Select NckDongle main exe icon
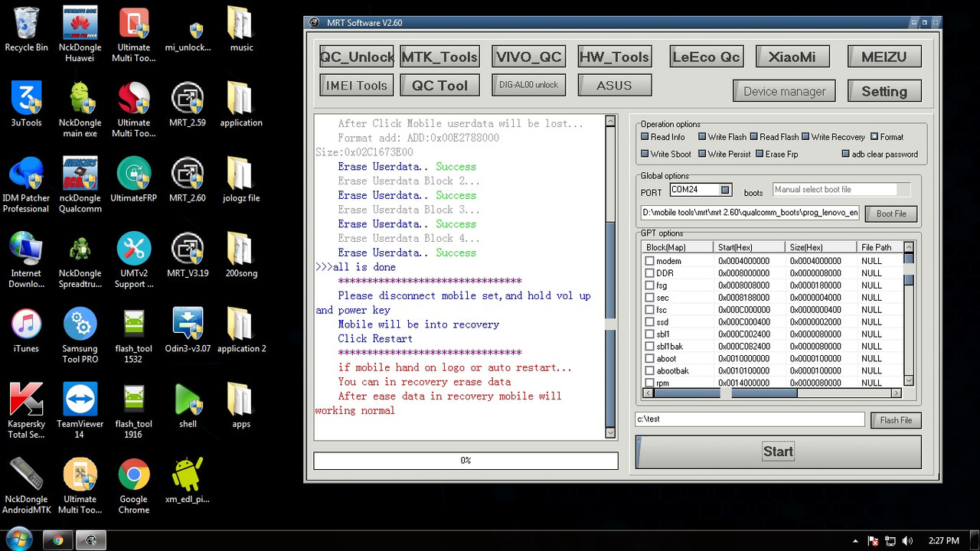The height and width of the screenshot is (551, 980). [x=80, y=111]
